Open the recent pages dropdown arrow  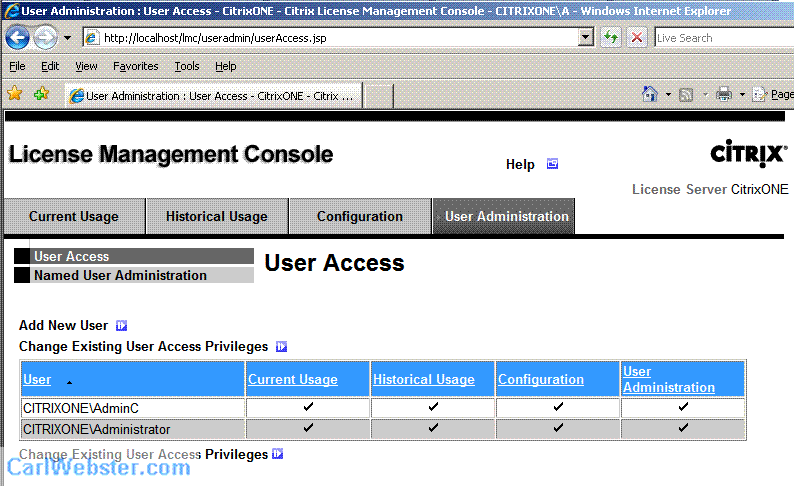pos(67,38)
